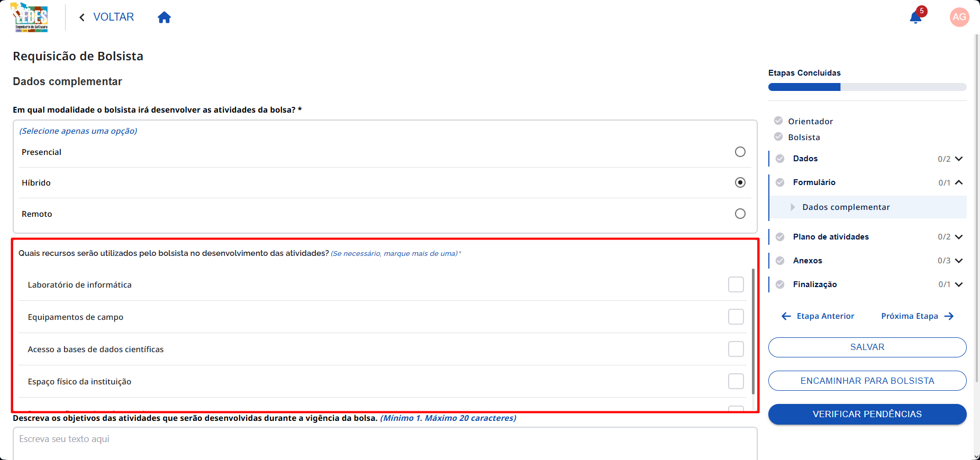Select the Presencial radio option
Viewport: 980px width, 460px height.
[x=740, y=152]
